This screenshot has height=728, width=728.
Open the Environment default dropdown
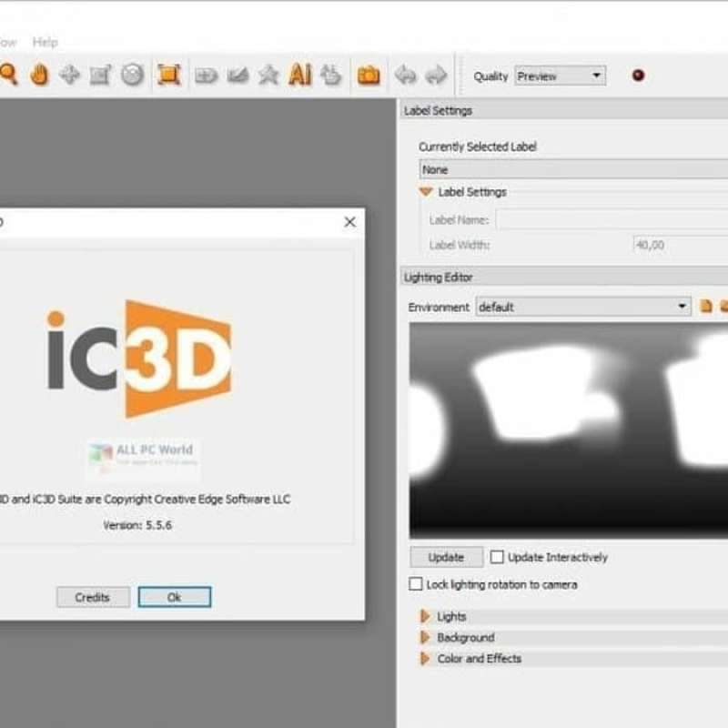684,307
